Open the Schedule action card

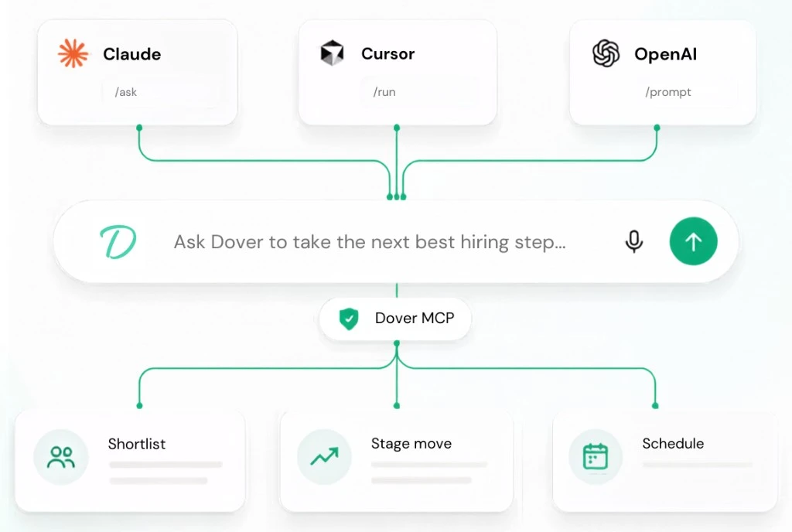[664, 461]
